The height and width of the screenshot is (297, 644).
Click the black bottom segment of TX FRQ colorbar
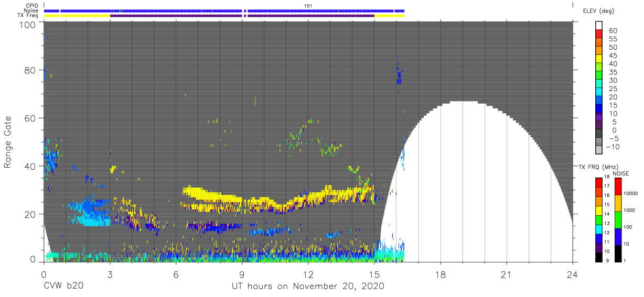point(599,257)
